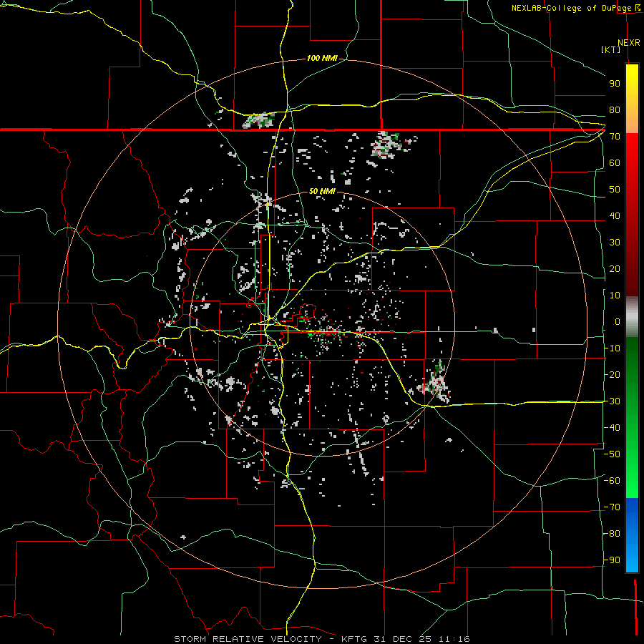Click the -20 scale value
Viewport: 644px width, 644px height.
tap(612, 374)
